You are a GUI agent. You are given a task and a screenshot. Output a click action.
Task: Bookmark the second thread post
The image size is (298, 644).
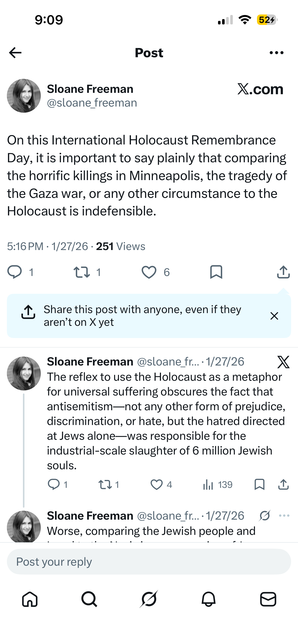pyautogui.click(x=260, y=484)
